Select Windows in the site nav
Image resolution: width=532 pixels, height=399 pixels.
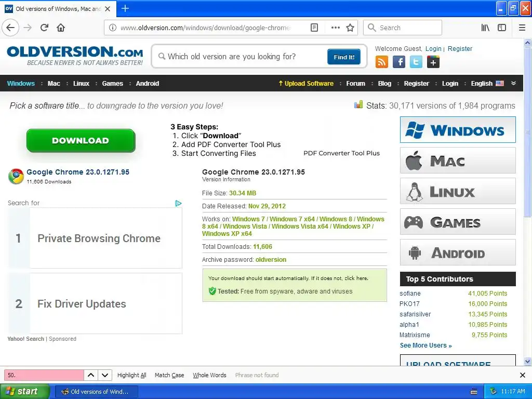[x=21, y=84]
